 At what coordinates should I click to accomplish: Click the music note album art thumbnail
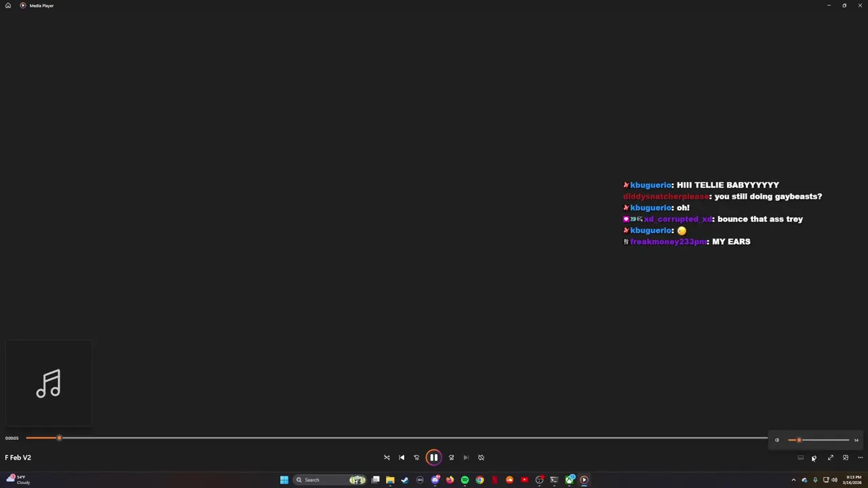[48, 384]
